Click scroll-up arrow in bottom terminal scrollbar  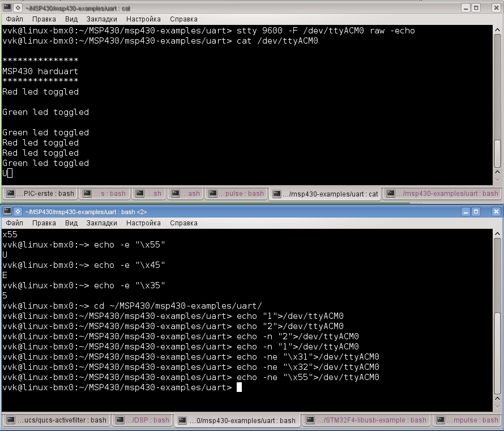(x=497, y=234)
